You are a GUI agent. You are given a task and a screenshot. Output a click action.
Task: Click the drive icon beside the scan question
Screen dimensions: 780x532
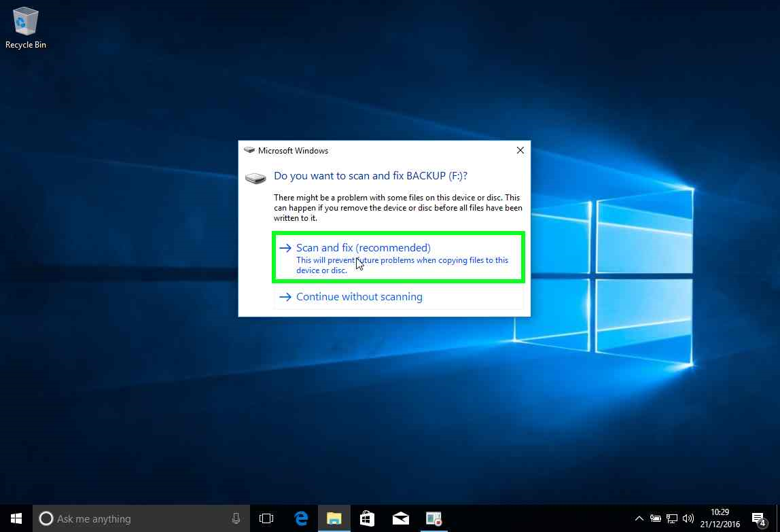point(255,178)
